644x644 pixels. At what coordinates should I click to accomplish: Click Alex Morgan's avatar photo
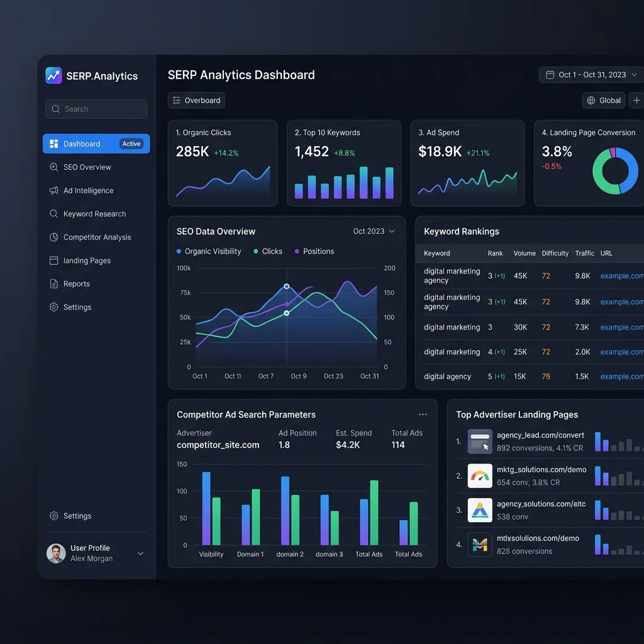click(56, 553)
